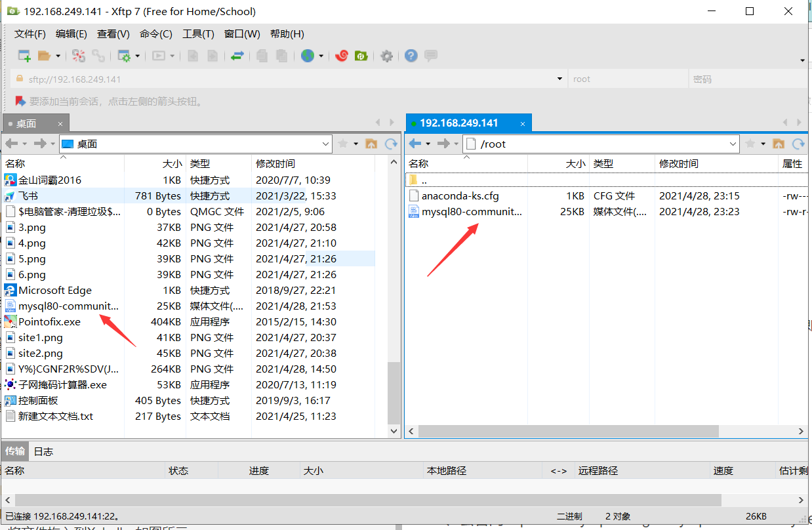Open local back-history dropdown arrow
Image resolution: width=812 pixels, height=530 pixels.
(x=25, y=144)
